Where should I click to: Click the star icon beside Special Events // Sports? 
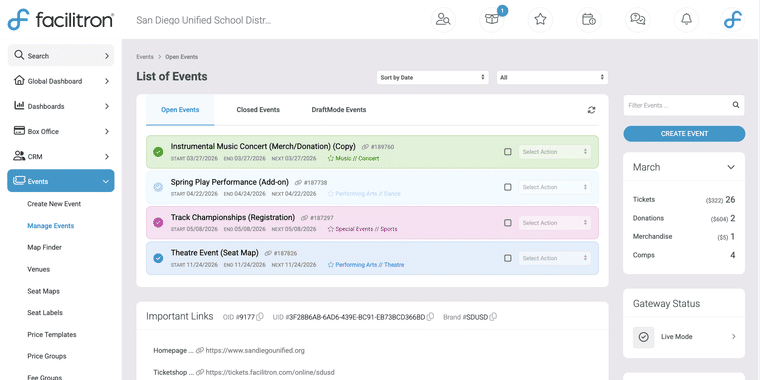(x=331, y=229)
